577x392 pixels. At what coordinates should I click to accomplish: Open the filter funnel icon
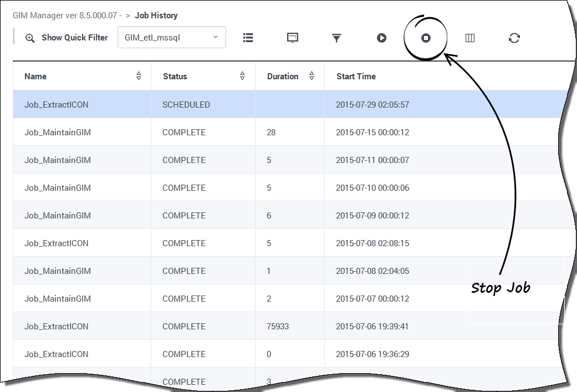pos(336,38)
